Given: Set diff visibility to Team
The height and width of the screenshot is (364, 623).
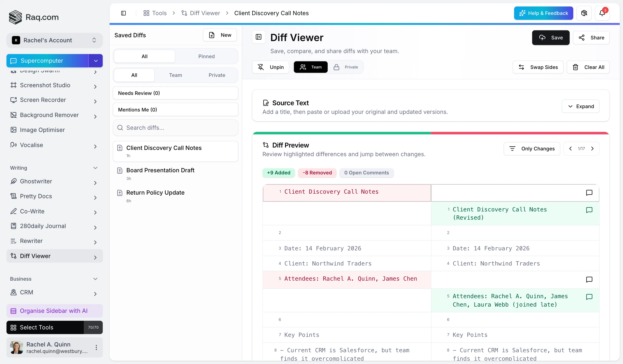Looking at the screenshot, I should pyautogui.click(x=311, y=67).
